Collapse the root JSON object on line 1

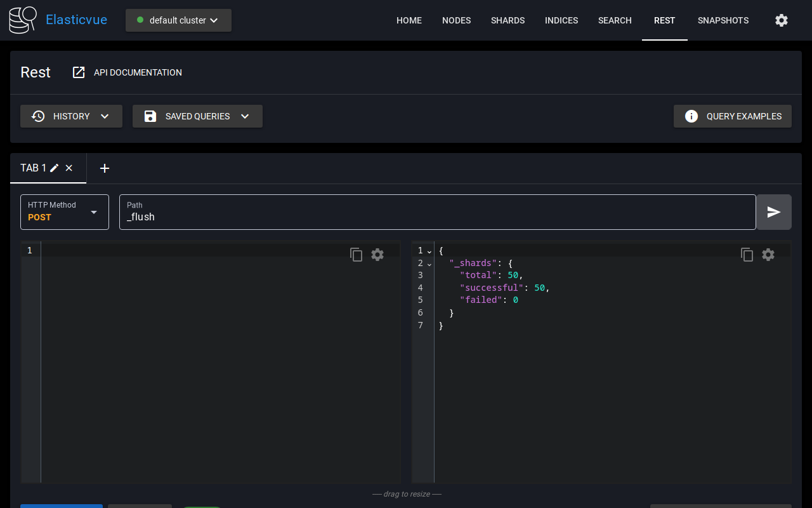coord(429,251)
